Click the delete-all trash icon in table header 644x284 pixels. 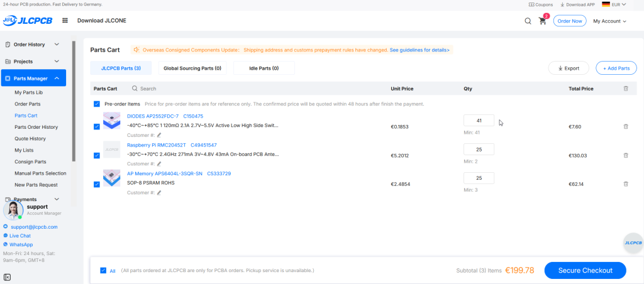click(626, 89)
